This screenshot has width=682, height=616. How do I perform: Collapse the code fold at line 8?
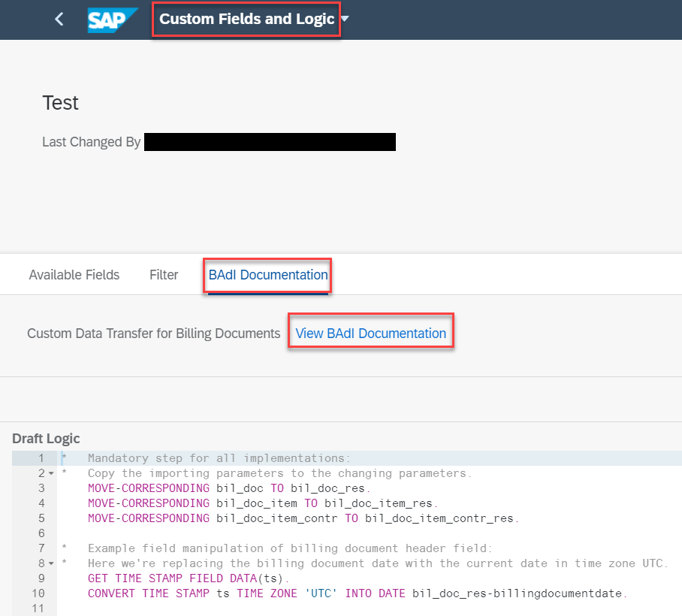pyautogui.click(x=51, y=563)
